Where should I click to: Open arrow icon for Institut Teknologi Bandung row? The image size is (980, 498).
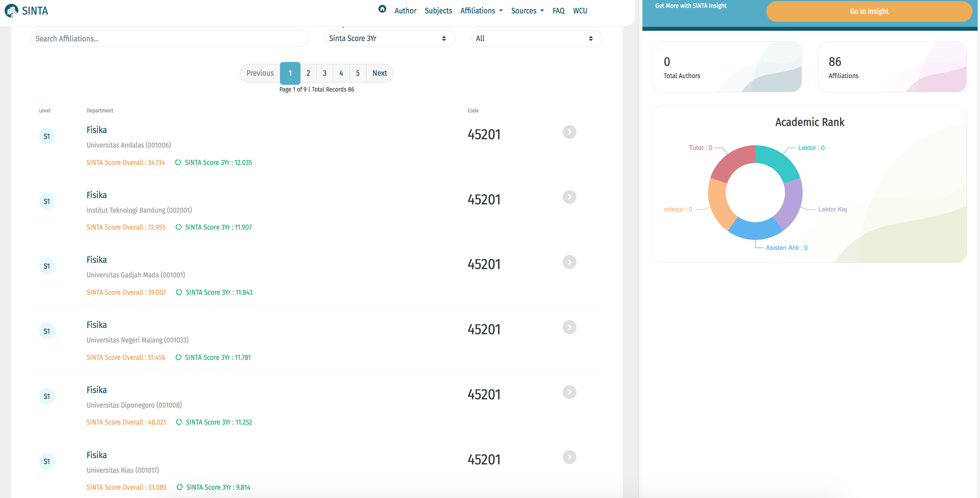click(x=569, y=197)
